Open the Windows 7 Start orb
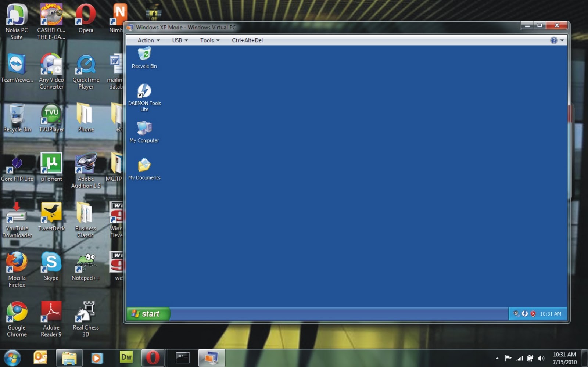Screen dimensions: 588x367 click(x=12, y=358)
